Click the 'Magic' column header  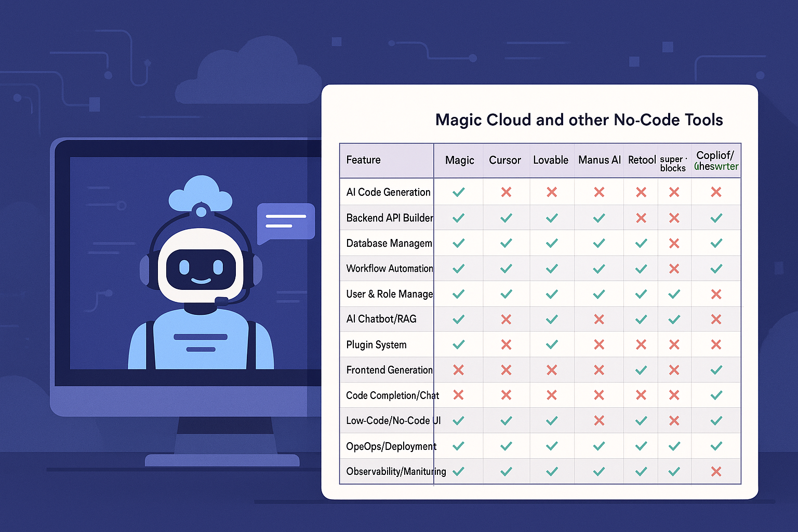pos(460,161)
